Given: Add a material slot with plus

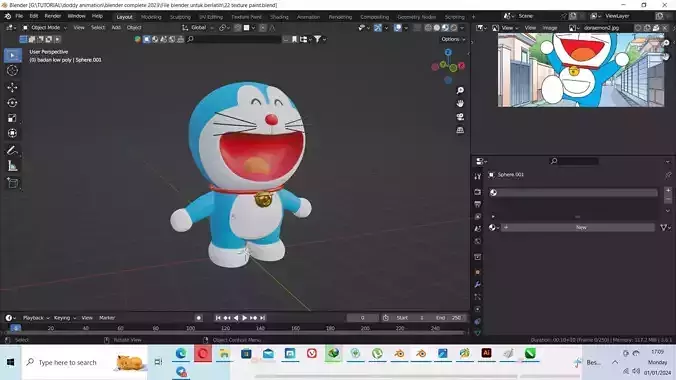Looking at the screenshot, I should coord(668,190).
